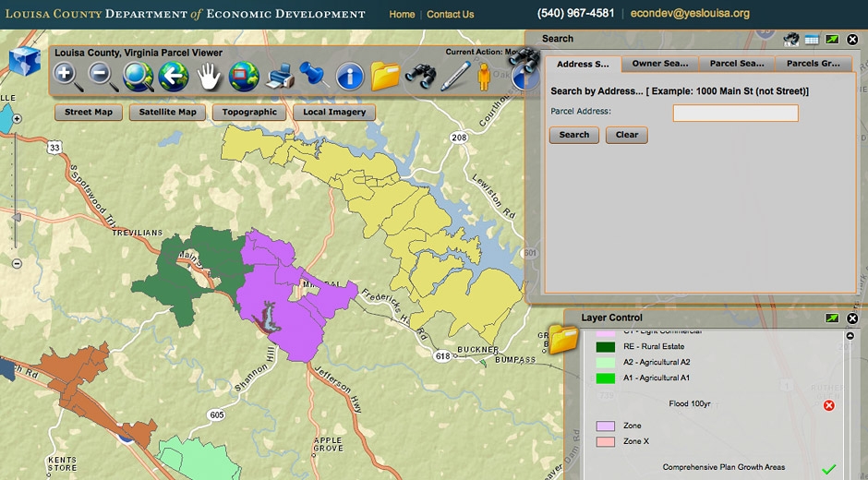The width and height of the screenshot is (868, 480).
Task: Click the Search button
Action: click(574, 135)
